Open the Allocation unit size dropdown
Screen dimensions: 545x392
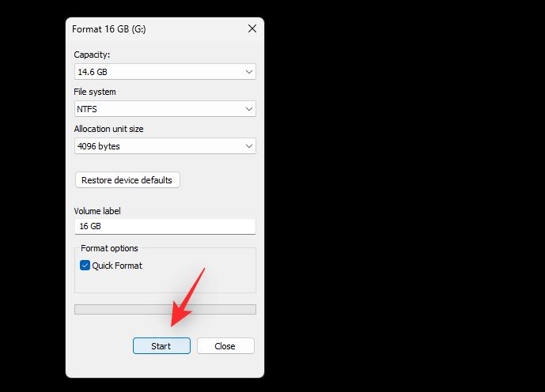(165, 146)
